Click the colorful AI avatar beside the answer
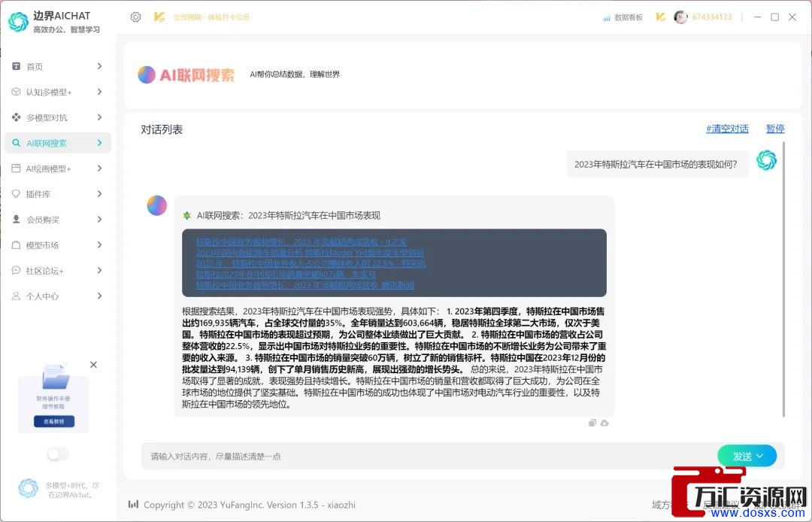 click(x=157, y=205)
